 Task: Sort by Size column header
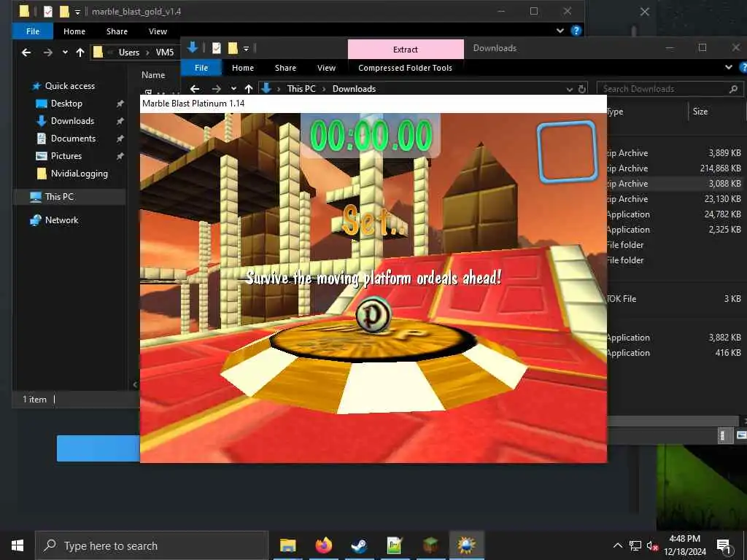point(700,112)
